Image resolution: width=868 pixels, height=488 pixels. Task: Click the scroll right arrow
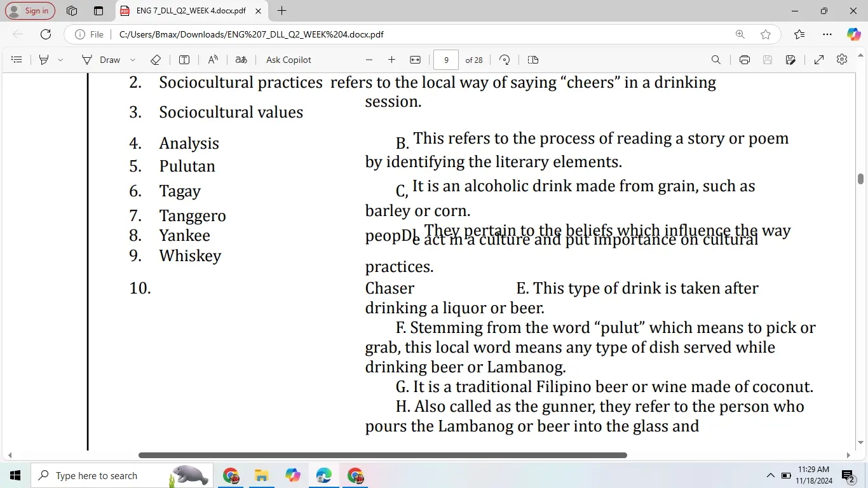click(848, 455)
